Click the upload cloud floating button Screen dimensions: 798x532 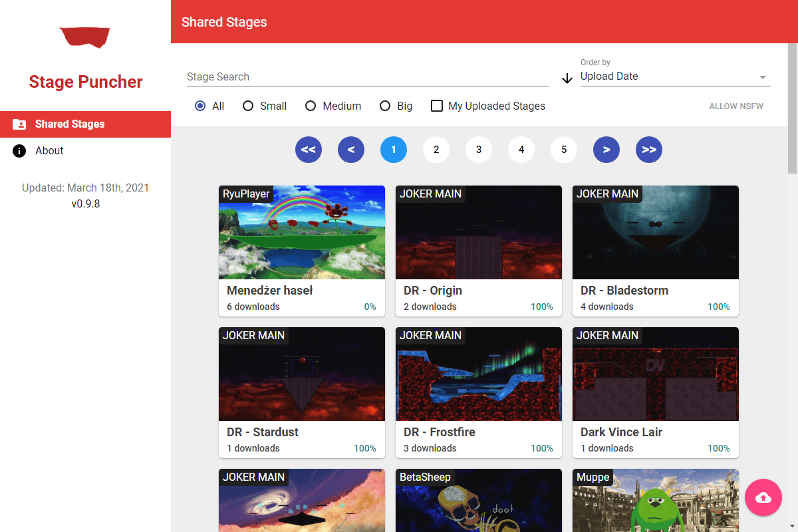tap(763, 497)
